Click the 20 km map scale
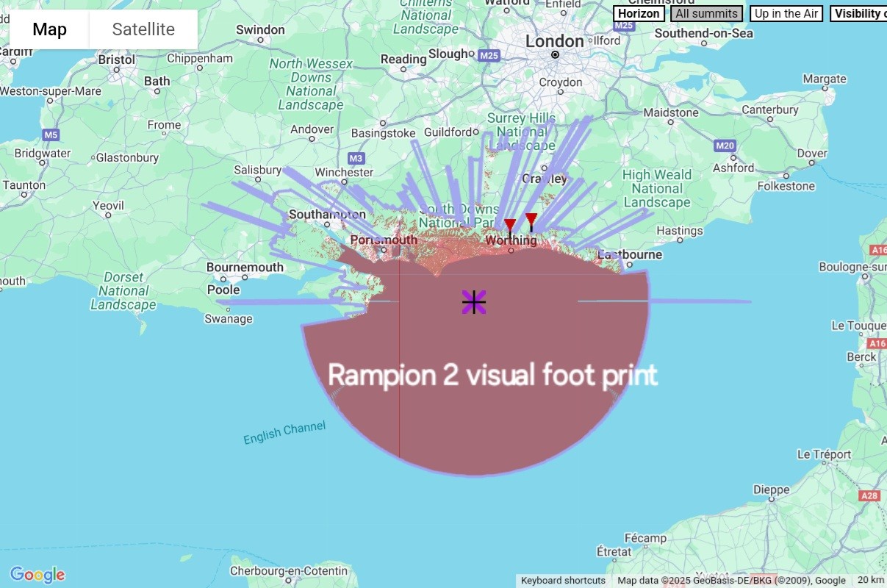The image size is (887, 588). 870,581
